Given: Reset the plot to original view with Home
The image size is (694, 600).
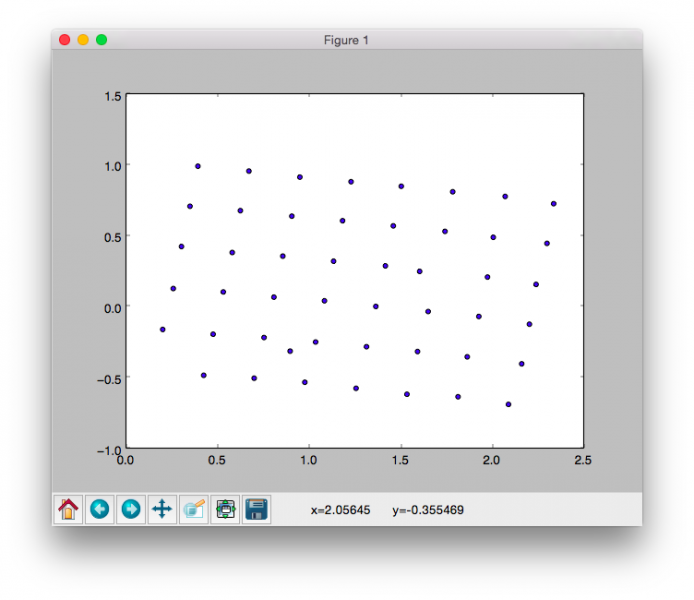Looking at the screenshot, I should point(68,509).
